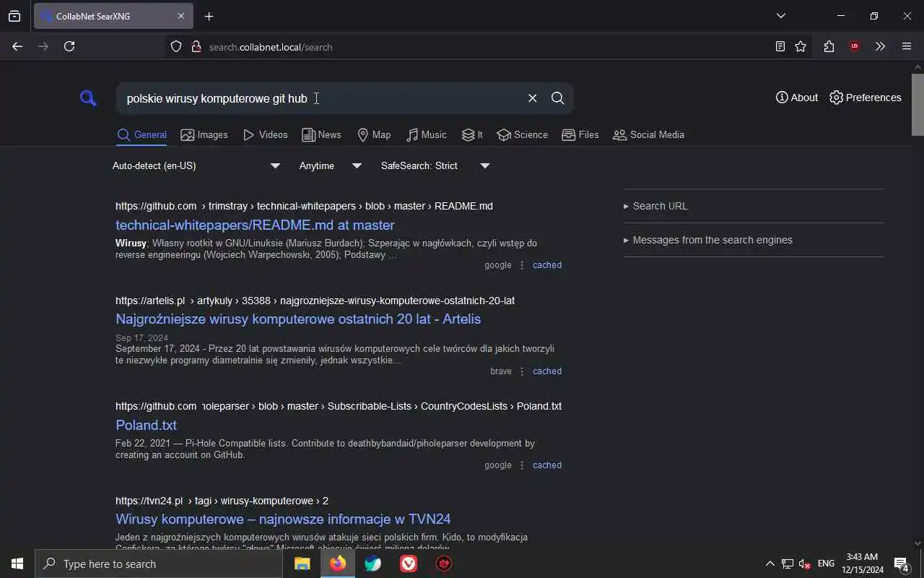Viewport: 924px width, 578px height.
Task: Switch to the Social Media tab
Action: pos(648,135)
